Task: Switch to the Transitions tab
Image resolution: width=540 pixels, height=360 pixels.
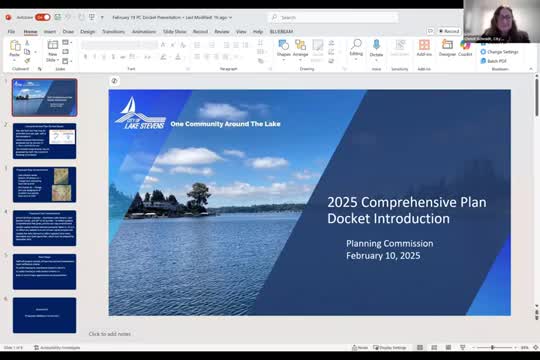Action: click(113, 32)
